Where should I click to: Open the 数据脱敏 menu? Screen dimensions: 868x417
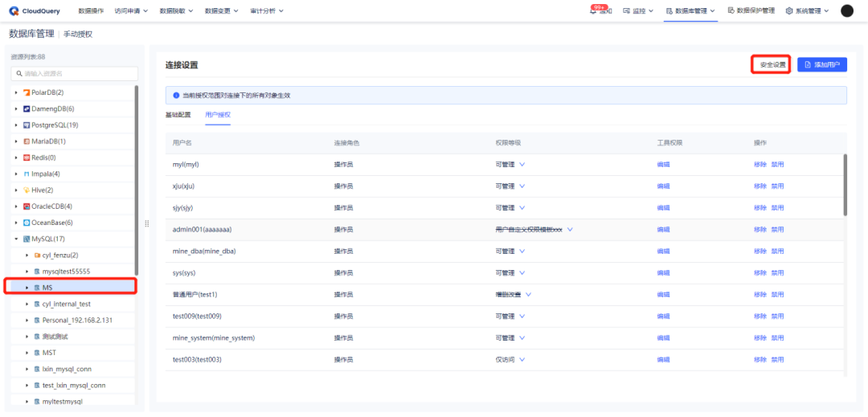[x=176, y=11]
